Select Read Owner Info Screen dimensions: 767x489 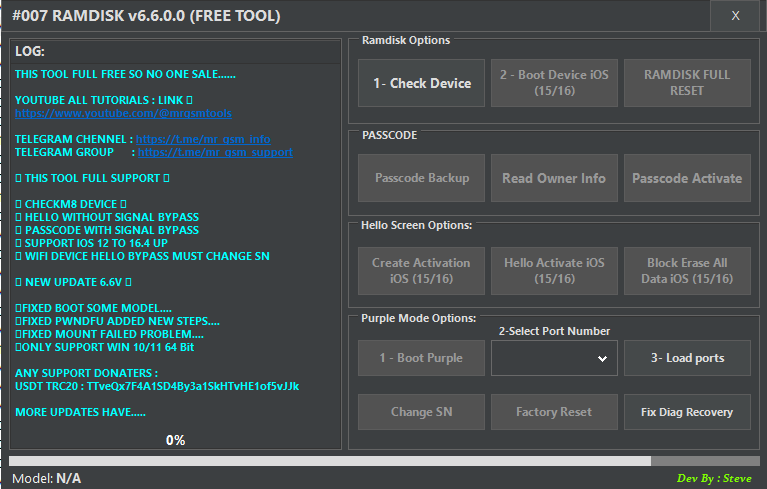[x=554, y=178]
